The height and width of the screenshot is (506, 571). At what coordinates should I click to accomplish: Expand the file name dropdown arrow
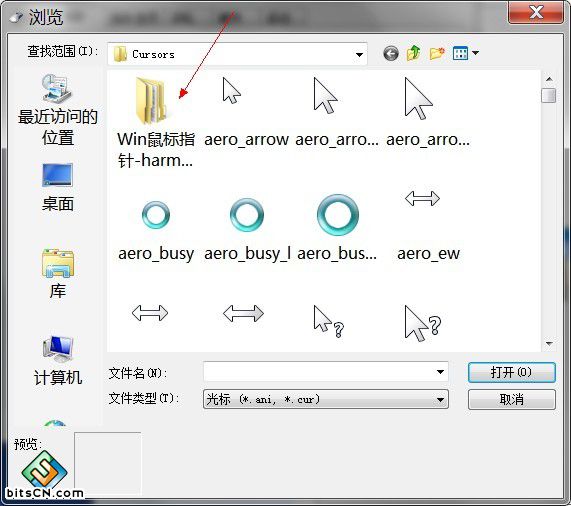coord(440,372)
